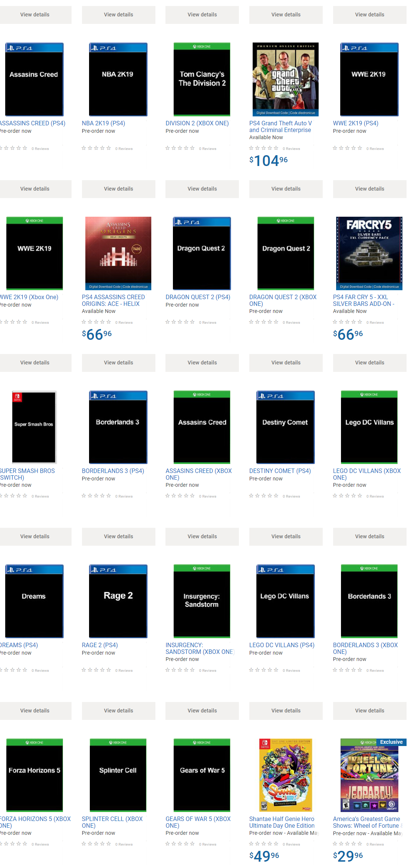The image size is (417, 868).
Task: Click View details beneath Insurgency: Sandstorm
Action: click(x=202, y=710)
